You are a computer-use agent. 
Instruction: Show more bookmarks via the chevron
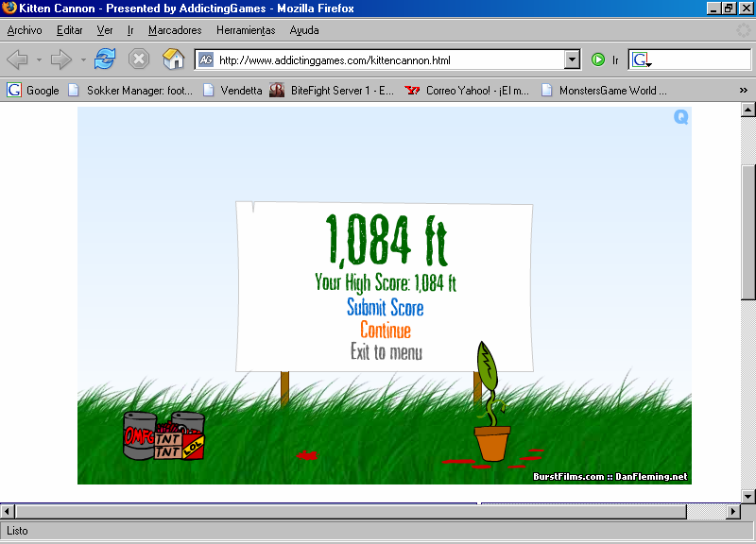743,91
